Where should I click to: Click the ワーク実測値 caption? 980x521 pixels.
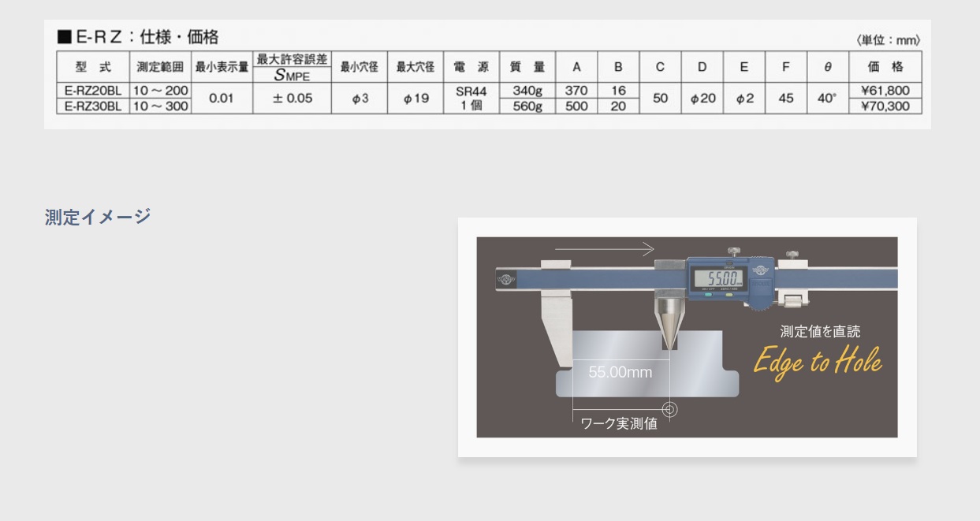coord(618,424)
